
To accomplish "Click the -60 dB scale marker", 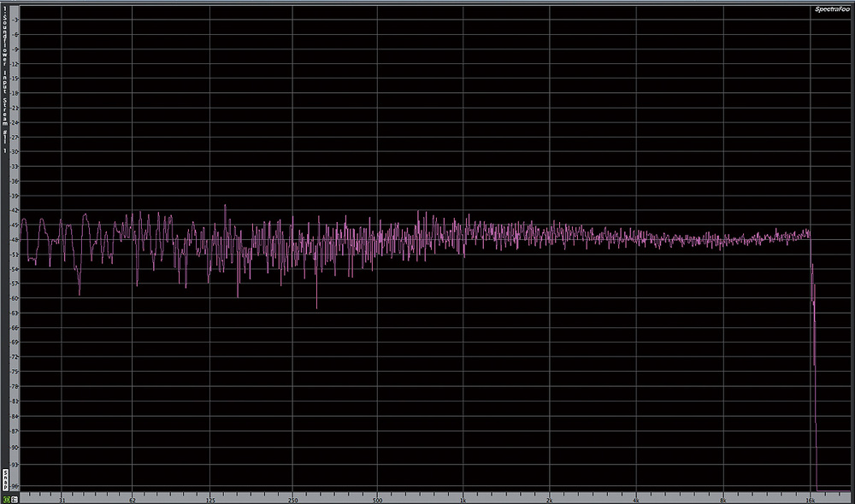I will click(15, 299).
